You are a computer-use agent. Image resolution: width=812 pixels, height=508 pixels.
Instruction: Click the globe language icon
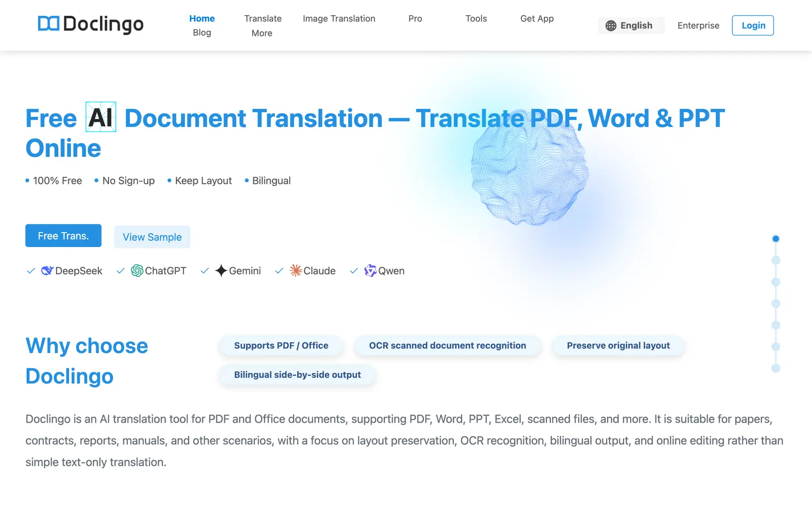pos(611,25)
